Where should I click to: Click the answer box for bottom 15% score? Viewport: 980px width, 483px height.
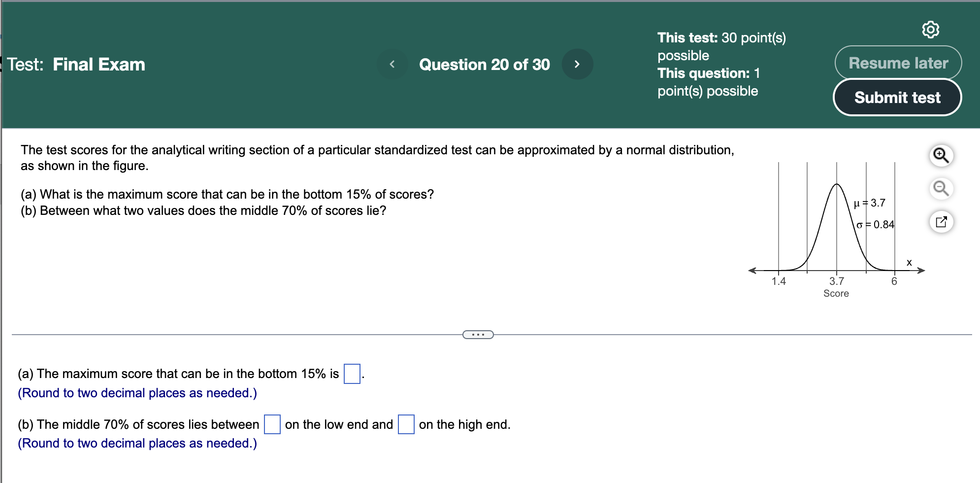click(351, 374)
